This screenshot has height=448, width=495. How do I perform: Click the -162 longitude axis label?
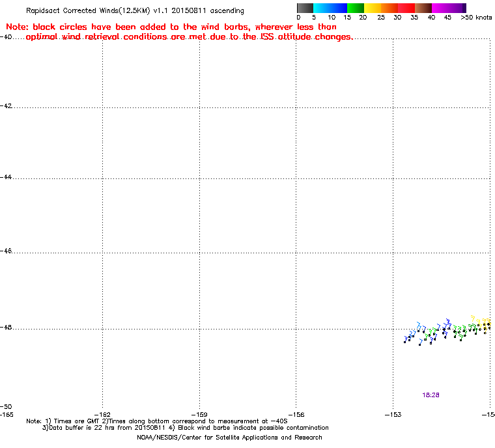[103, 414]
